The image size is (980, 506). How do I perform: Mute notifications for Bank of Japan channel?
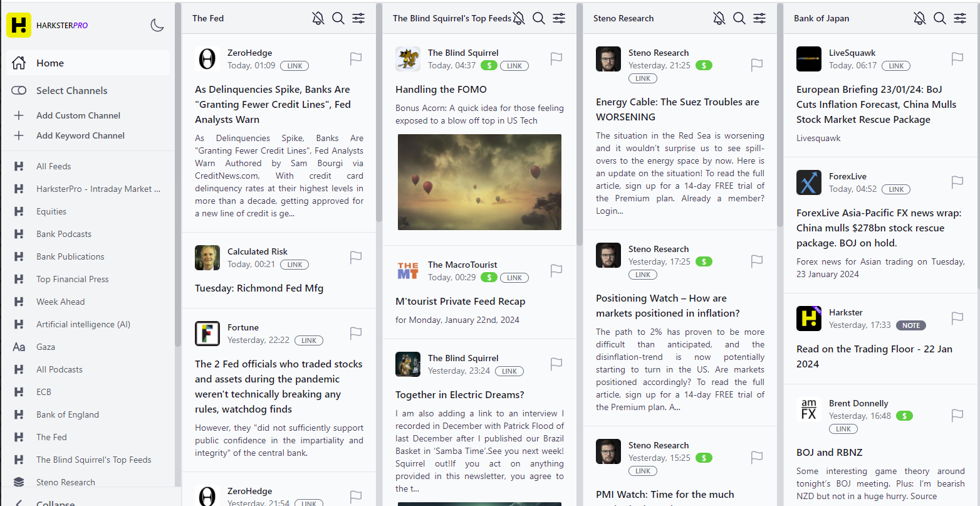(x=920, y=18)
